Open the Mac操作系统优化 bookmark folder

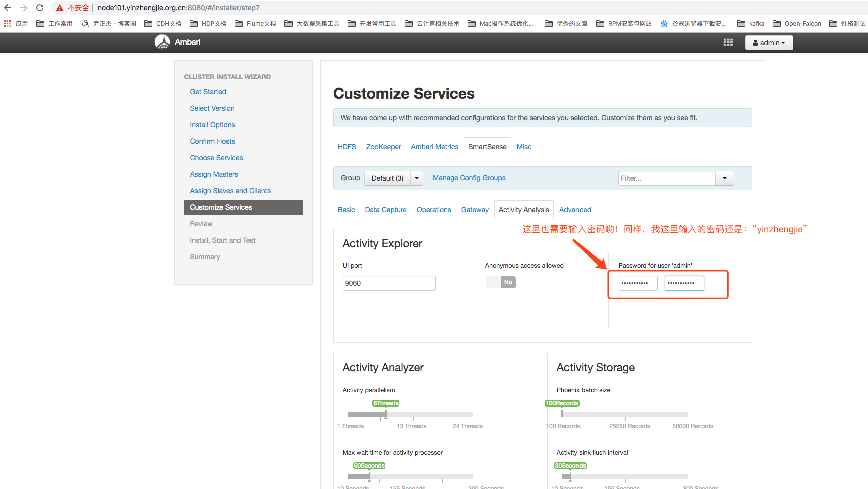coord(500,23)
